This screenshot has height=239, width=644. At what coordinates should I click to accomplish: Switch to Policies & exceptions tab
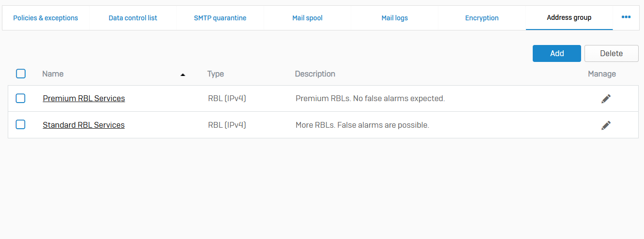45,18
